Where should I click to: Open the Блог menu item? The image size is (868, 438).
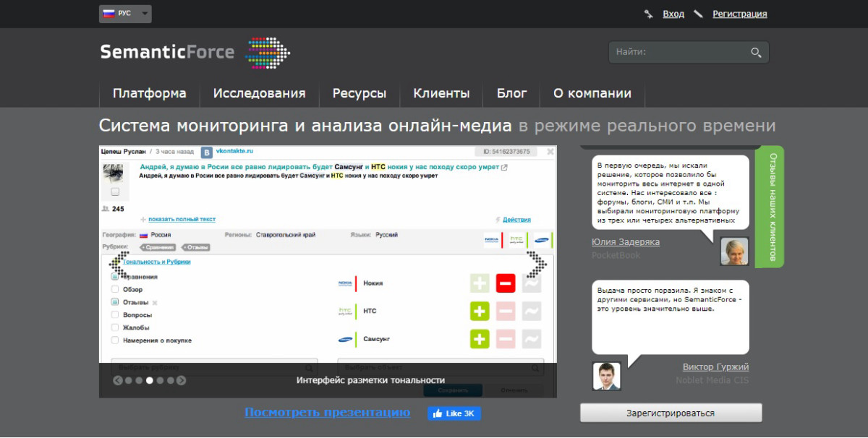(x=512, y=93)
